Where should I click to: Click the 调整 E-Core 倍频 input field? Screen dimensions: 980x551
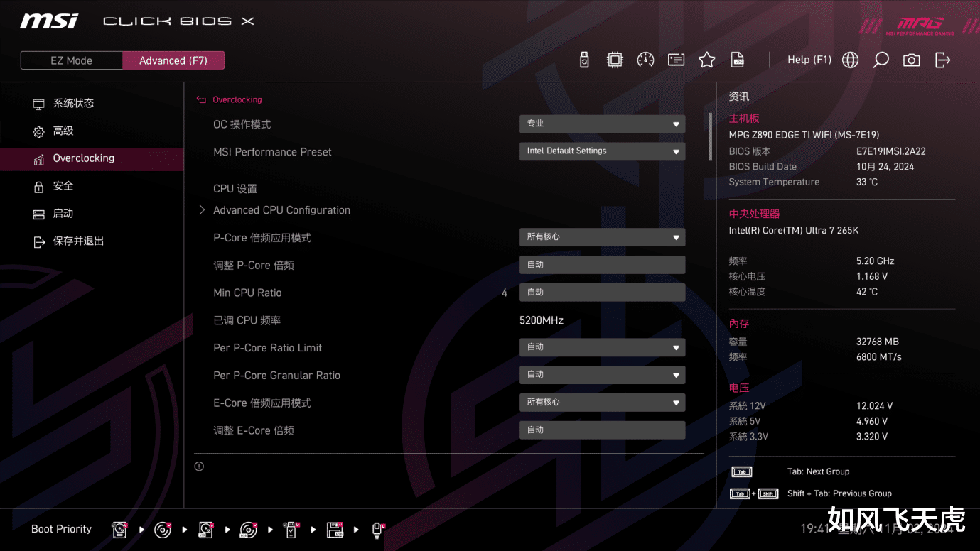(602, 430)
